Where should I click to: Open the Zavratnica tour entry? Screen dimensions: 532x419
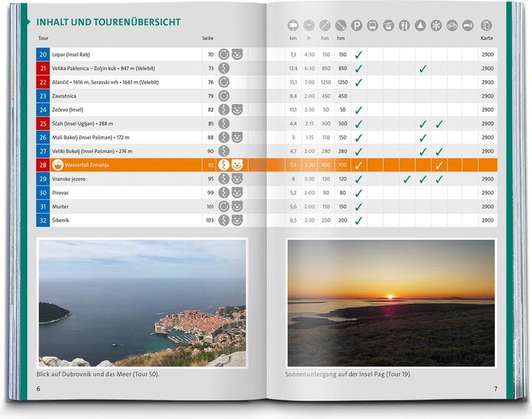pos(64,96)
